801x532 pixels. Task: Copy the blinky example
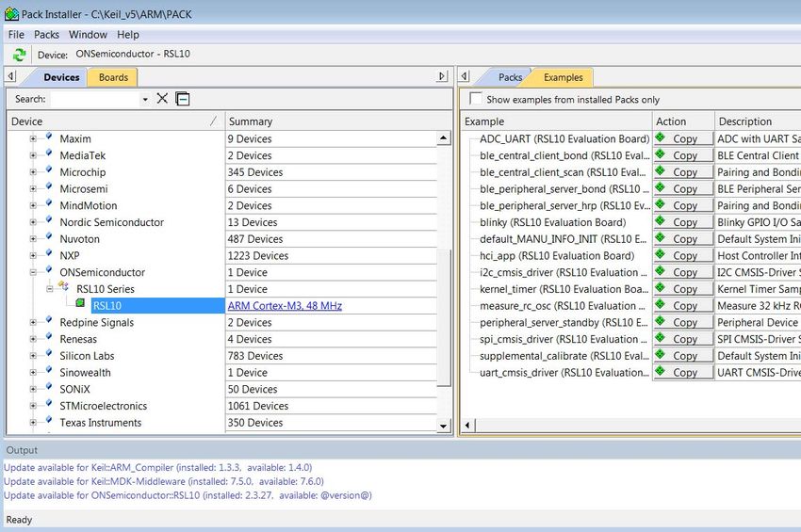click(x=683, y=222)
